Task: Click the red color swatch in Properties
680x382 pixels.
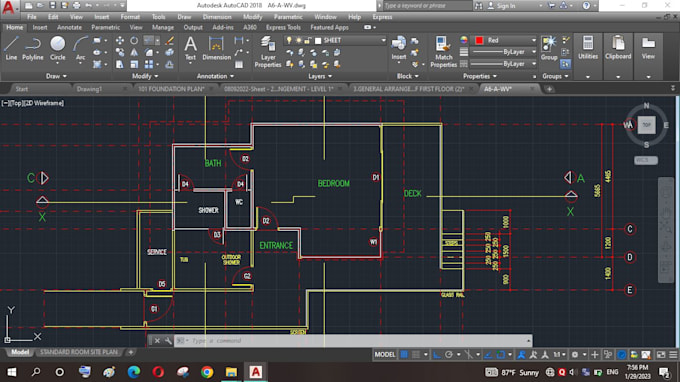Action: tap(479, 40)
